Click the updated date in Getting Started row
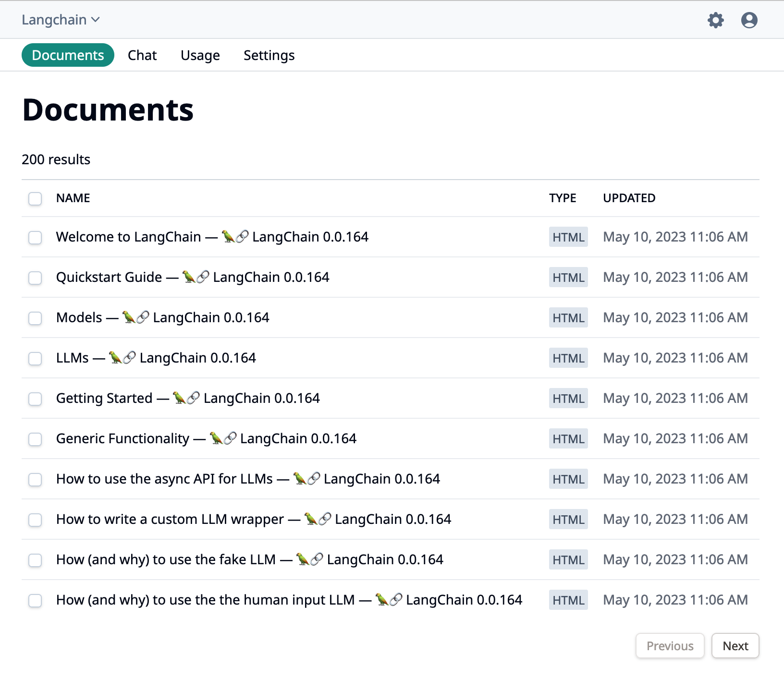The image size is (784, 679). pos(675,398)
